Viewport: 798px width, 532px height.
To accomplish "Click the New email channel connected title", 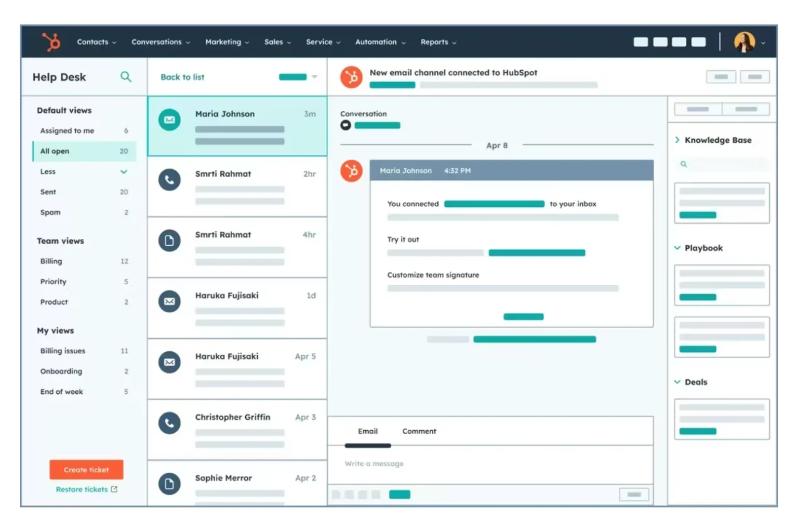I will [454, 73].
